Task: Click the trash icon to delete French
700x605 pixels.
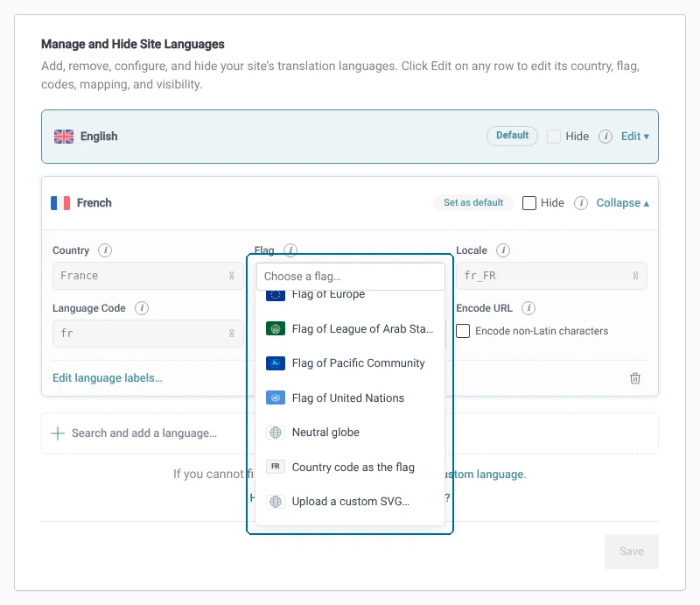Action: click(x=635, y=378)
